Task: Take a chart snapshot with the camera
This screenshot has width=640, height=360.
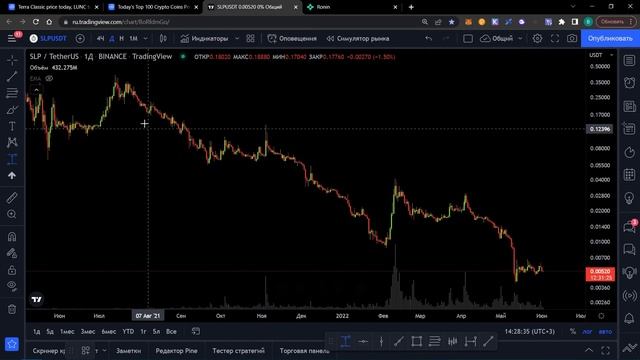Action: [x=572, y=38]
